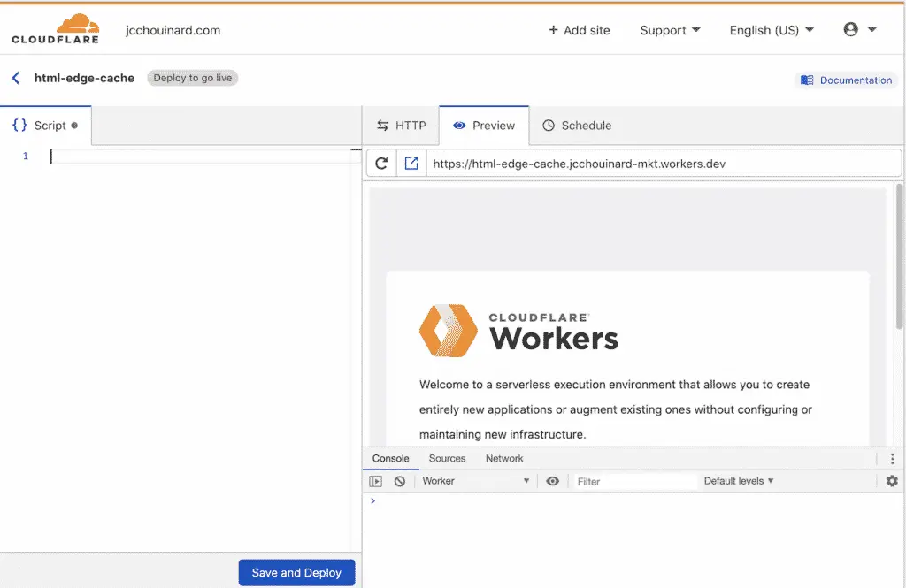Click the Cloudflare Workers logo in preview
The width and height of the screenshot is (906, 588).
pyautogui.click(x=518, y=331)
